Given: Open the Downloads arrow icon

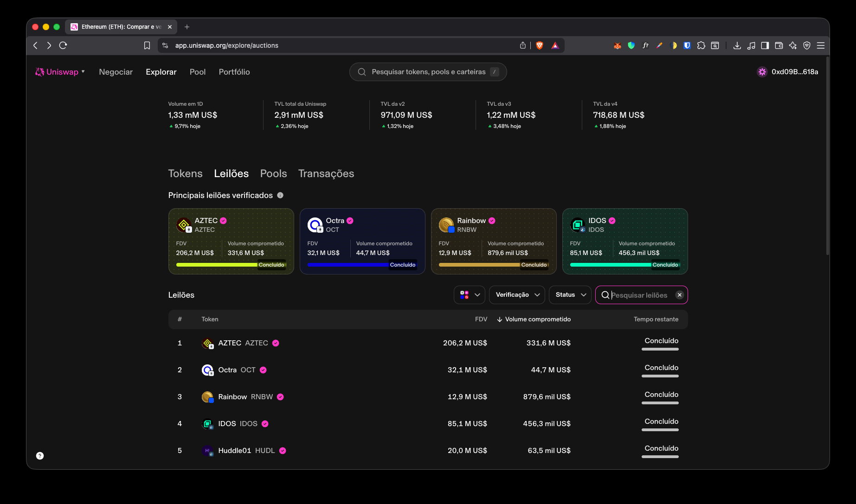Looking at the screenshot, I should [737, 45].
